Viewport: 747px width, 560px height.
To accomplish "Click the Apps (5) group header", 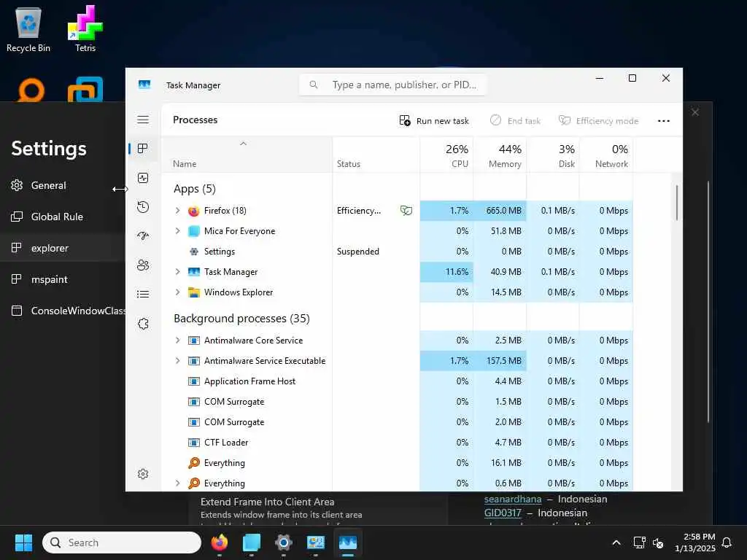I will pos(194,189).
